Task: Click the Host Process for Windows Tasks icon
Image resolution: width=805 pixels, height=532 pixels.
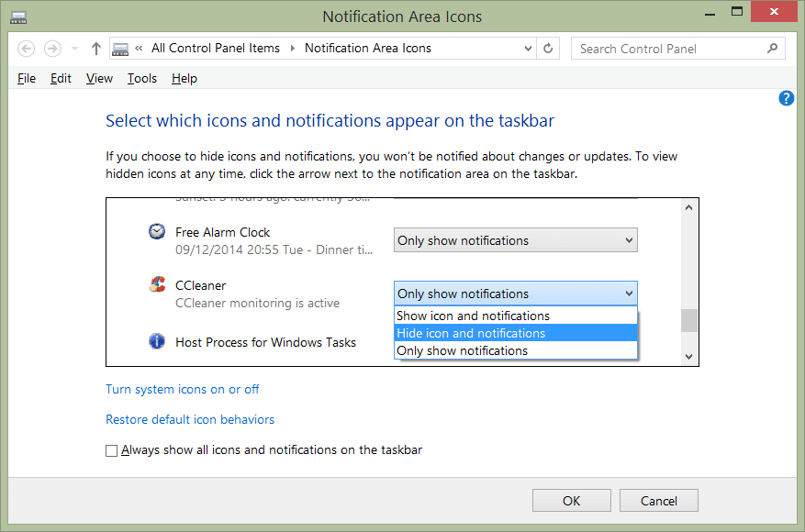Action: tap(157, 341)
